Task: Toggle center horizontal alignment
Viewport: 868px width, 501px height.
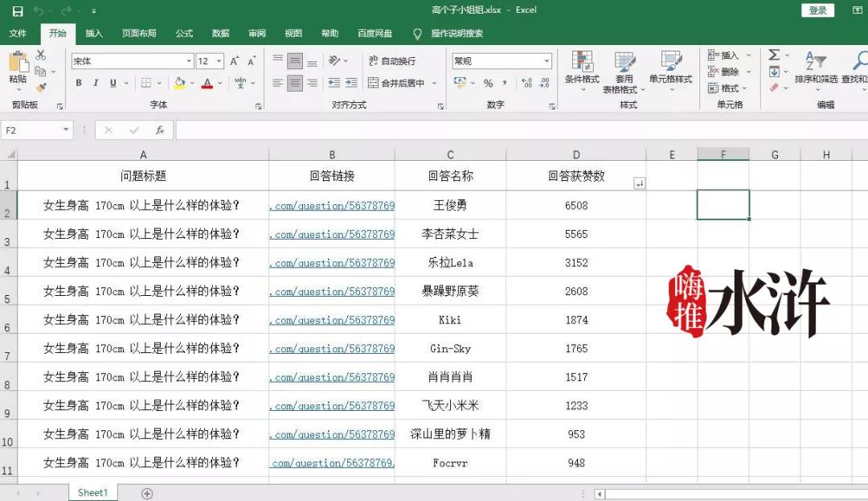Action: coord(295,83)
